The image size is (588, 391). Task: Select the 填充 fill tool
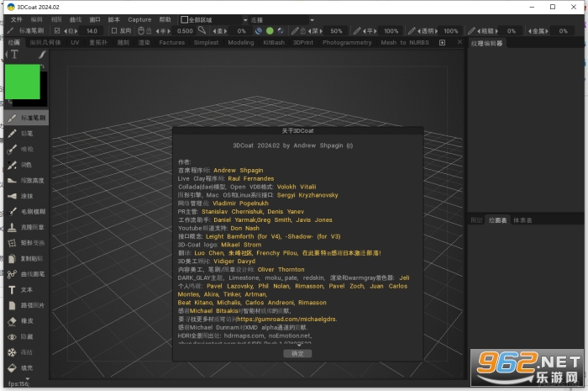click(26, 368)
